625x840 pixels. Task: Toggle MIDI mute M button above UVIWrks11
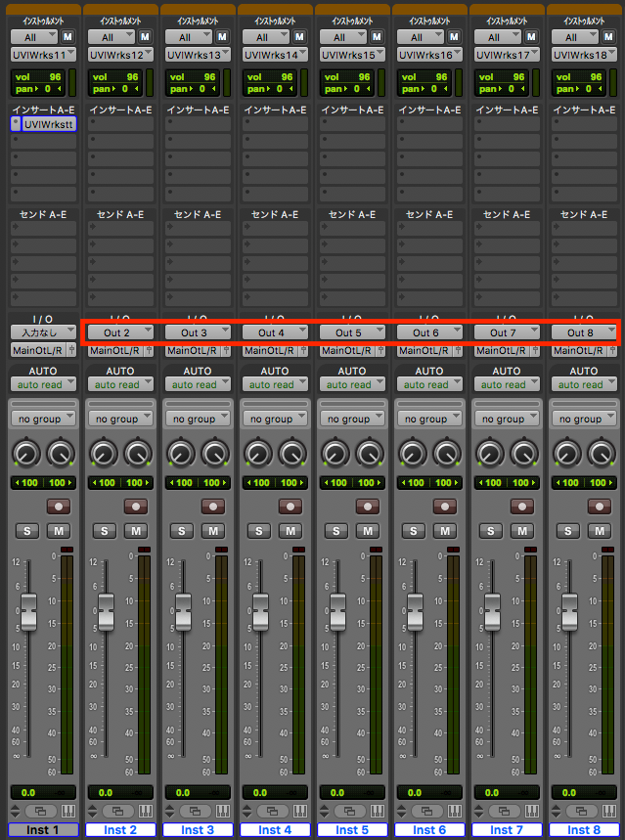click(x=67, y=37)
